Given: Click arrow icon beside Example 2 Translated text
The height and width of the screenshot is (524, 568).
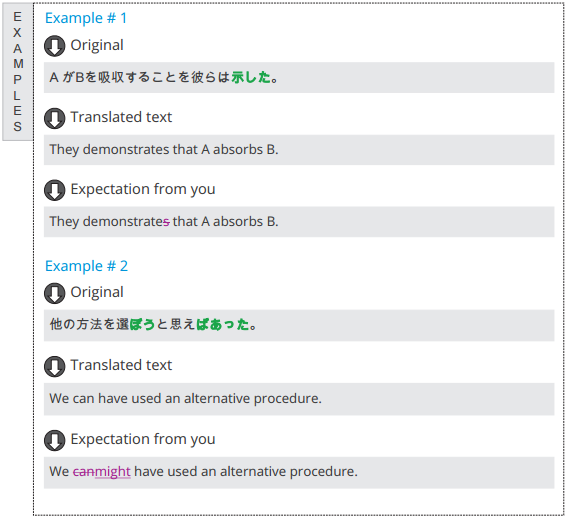Looking at the screenshot, I should point(55,366).
